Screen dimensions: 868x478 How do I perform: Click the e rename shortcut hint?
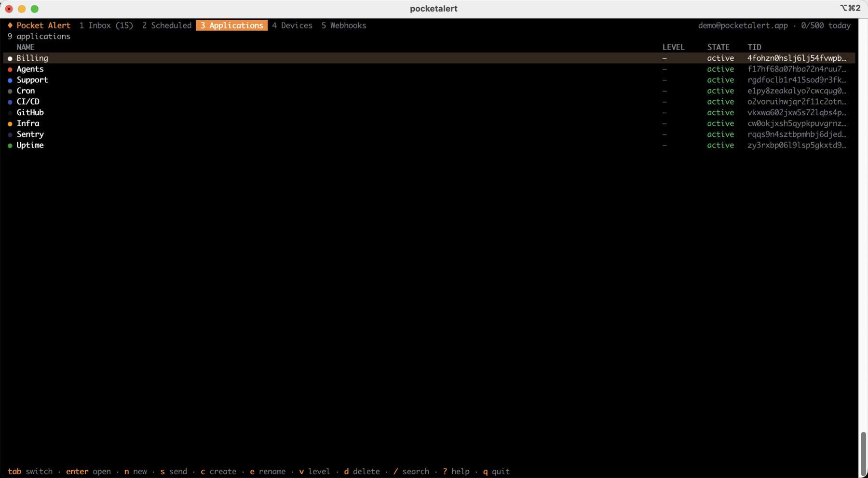pos(268,471)
